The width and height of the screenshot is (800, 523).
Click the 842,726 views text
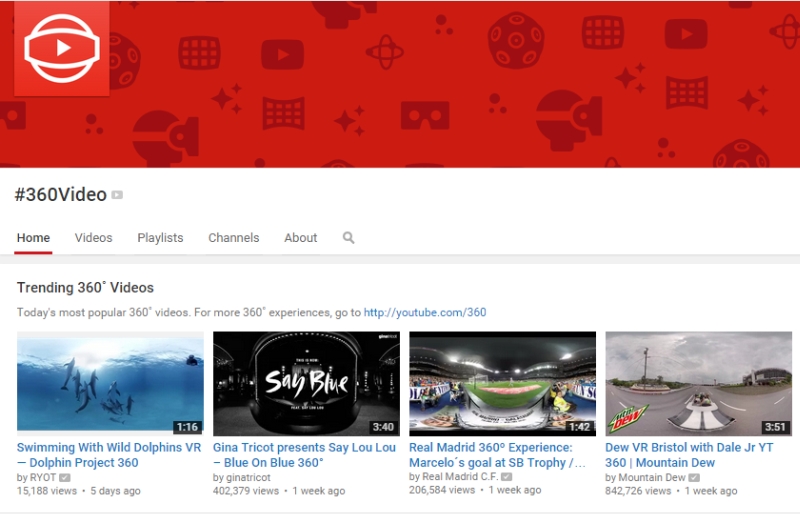coord(638,491)
